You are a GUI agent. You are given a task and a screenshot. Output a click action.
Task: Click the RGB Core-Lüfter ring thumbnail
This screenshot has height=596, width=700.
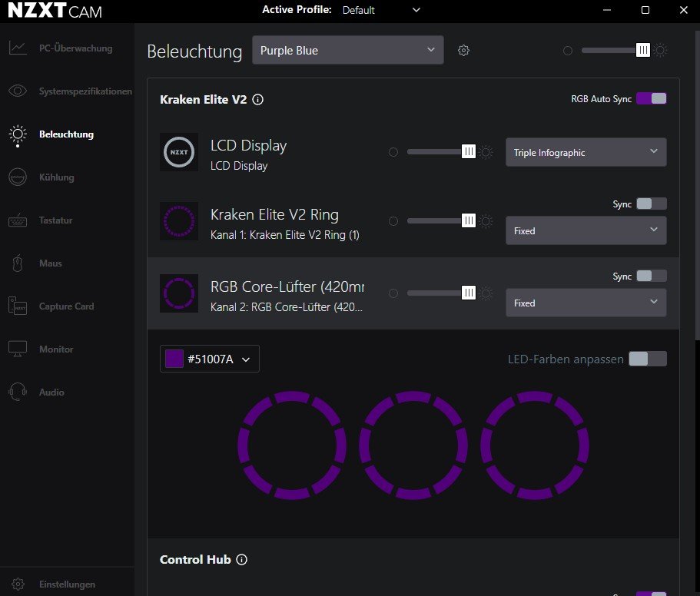179,293
